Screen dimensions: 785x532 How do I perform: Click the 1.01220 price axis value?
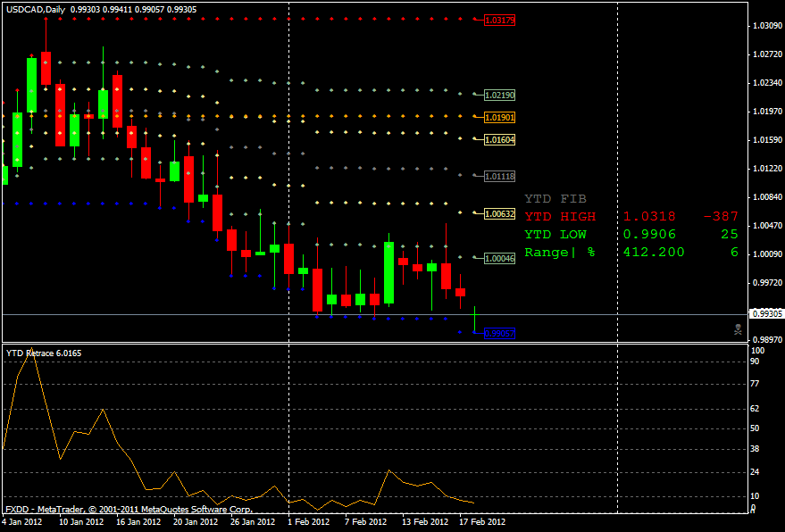pos(767,169)
